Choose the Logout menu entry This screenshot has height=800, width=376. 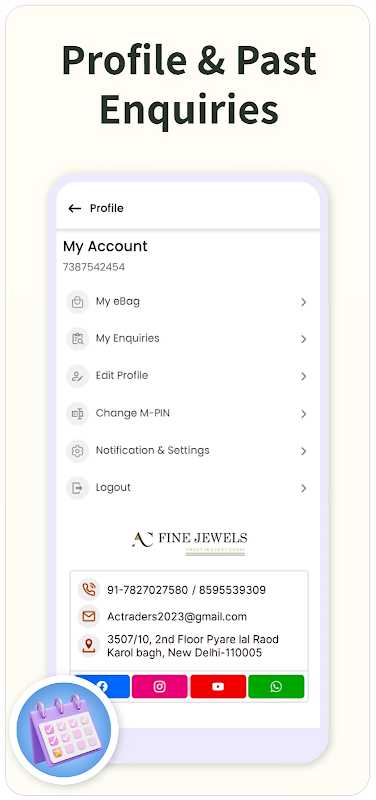[x=188, y=488]
